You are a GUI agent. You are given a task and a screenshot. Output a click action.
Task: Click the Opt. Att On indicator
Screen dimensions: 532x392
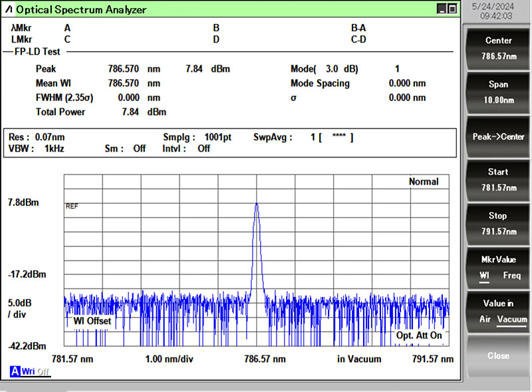(x=418, y=336)
